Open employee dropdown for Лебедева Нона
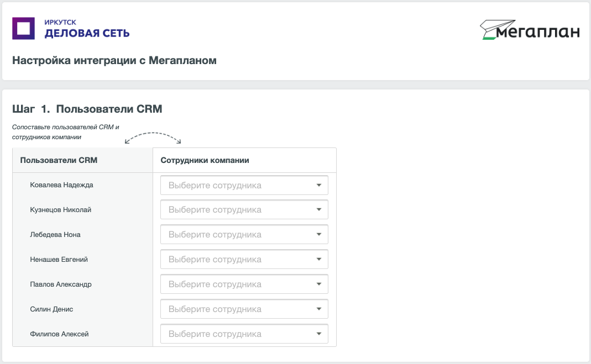The width and height of the screenshot is (591, 364). pyautogui.click(x=244, y=235)
